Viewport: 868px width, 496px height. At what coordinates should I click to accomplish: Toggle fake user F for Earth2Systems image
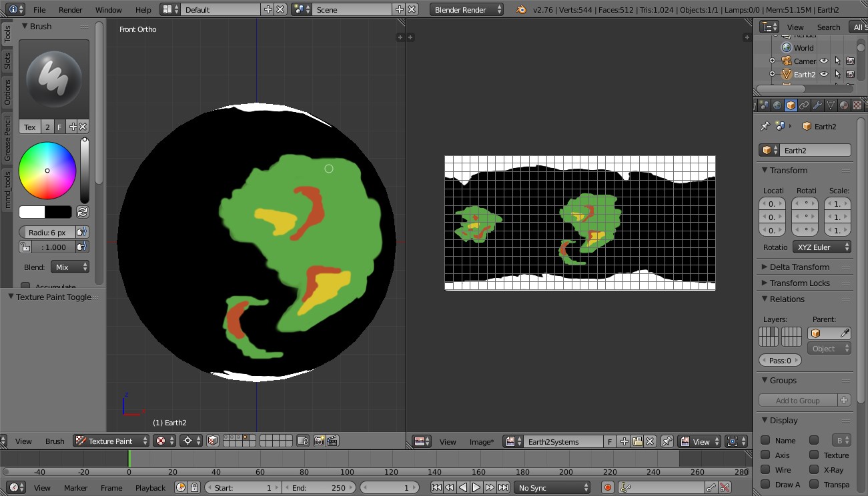[x=610, y=441]
